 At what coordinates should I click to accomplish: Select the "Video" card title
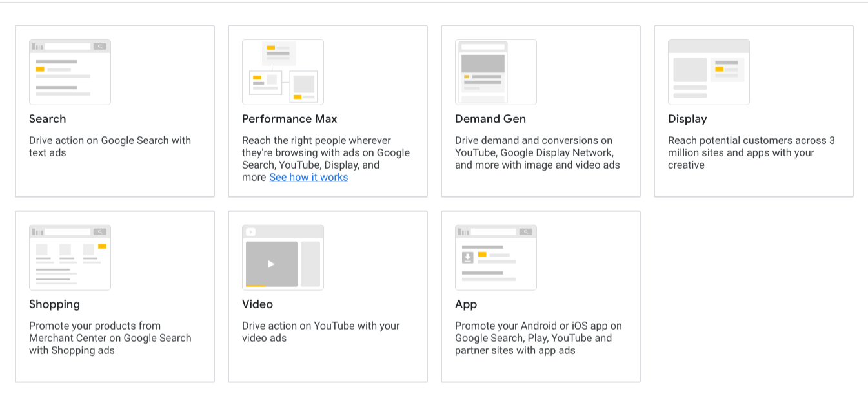(x=257, y=304)
